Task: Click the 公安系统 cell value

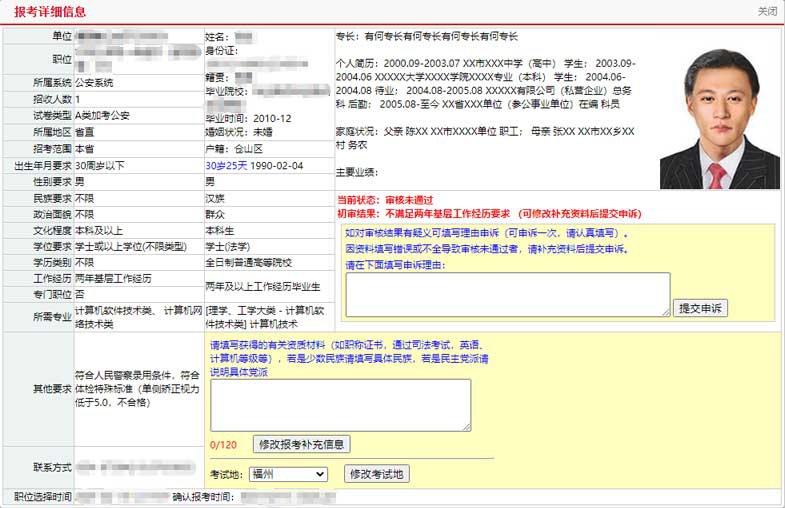Action: 94,82
